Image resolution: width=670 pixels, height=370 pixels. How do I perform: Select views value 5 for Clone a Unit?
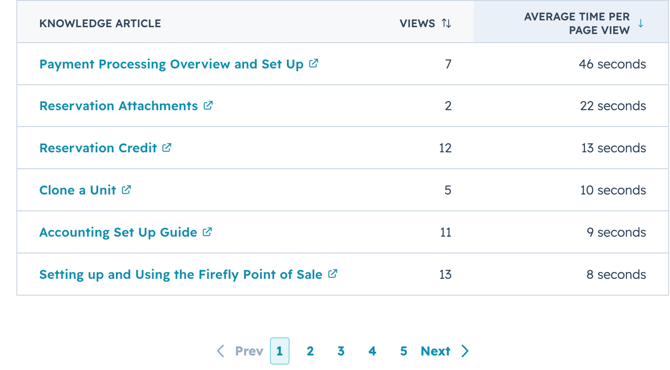pyautogui.click(x=448, y=190)
